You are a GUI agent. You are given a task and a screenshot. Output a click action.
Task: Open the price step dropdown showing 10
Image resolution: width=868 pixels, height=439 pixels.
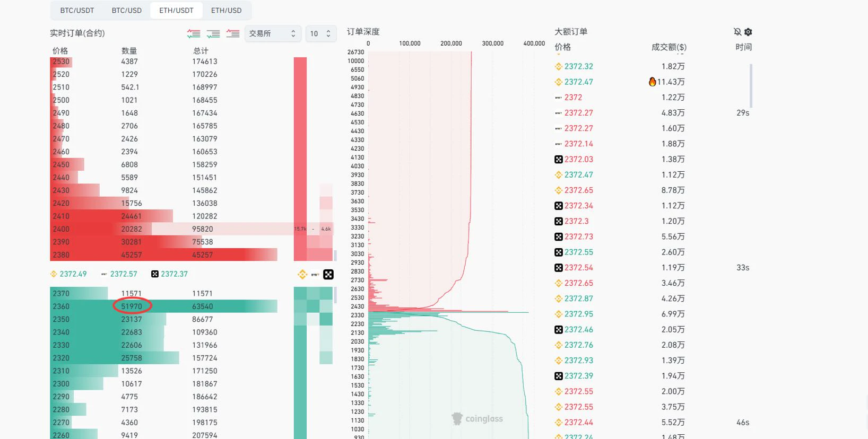pos(320,33)
